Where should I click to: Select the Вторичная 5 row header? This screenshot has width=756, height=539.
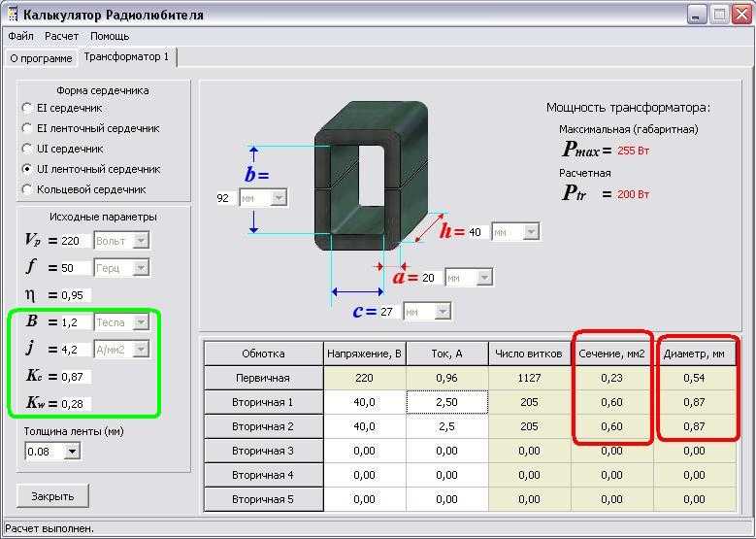[263, 499]
